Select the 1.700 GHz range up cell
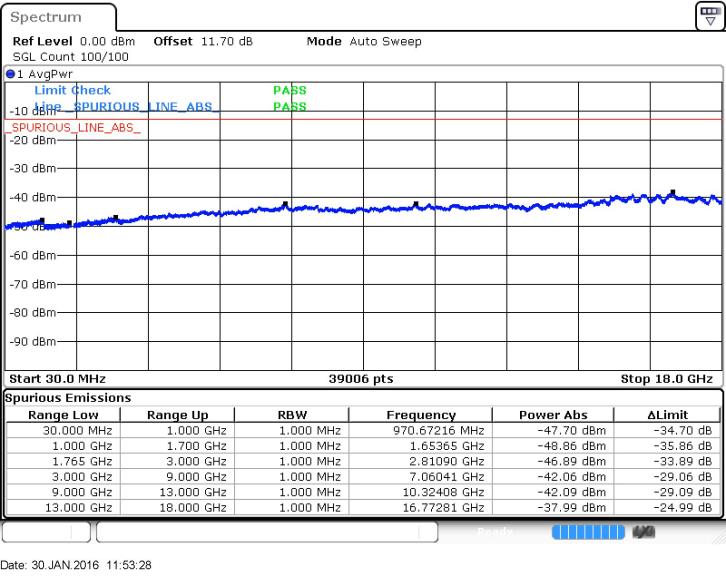This screenshot has height=586, width=726. click(177, 446)
